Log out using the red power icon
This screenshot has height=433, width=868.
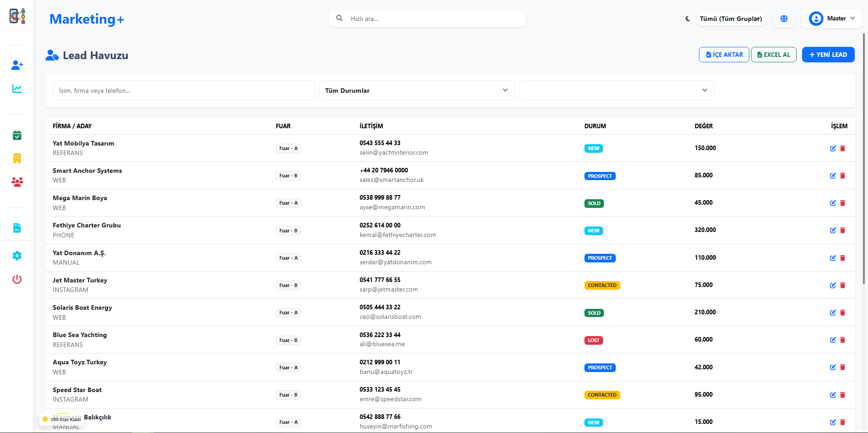[x=17, y=279]
